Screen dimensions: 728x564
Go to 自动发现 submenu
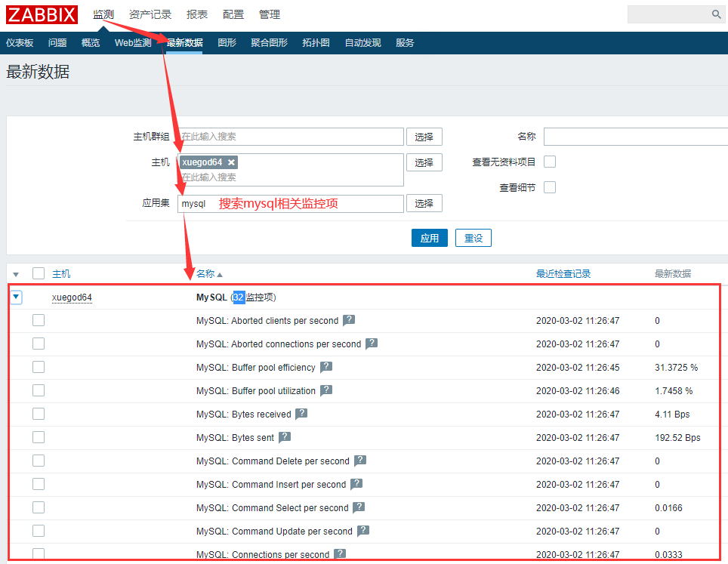tap(362, 43)
